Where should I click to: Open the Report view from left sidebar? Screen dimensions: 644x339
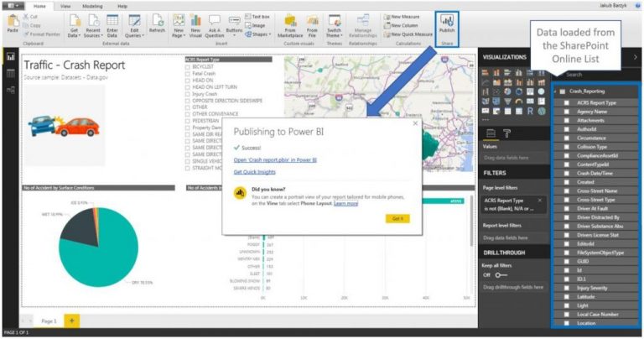10,57
